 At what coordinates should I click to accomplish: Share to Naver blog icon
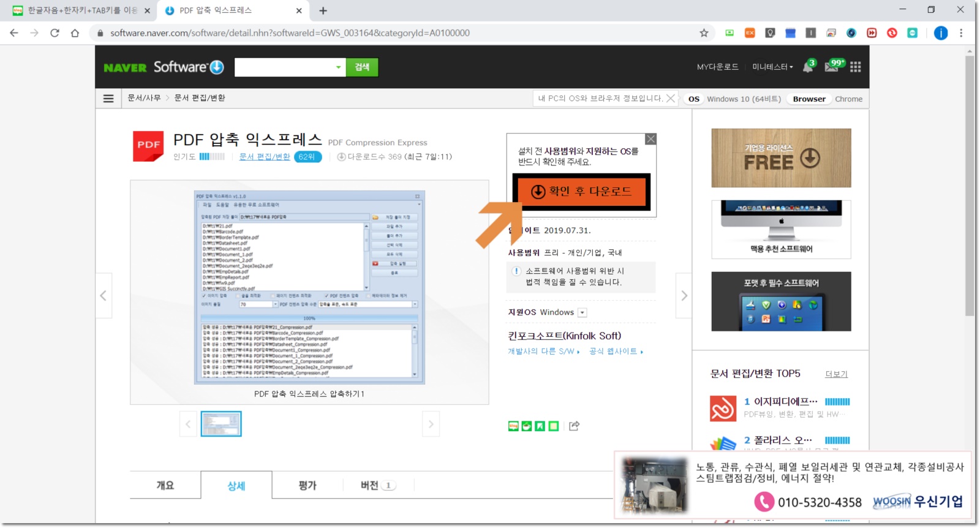point(513,426)
